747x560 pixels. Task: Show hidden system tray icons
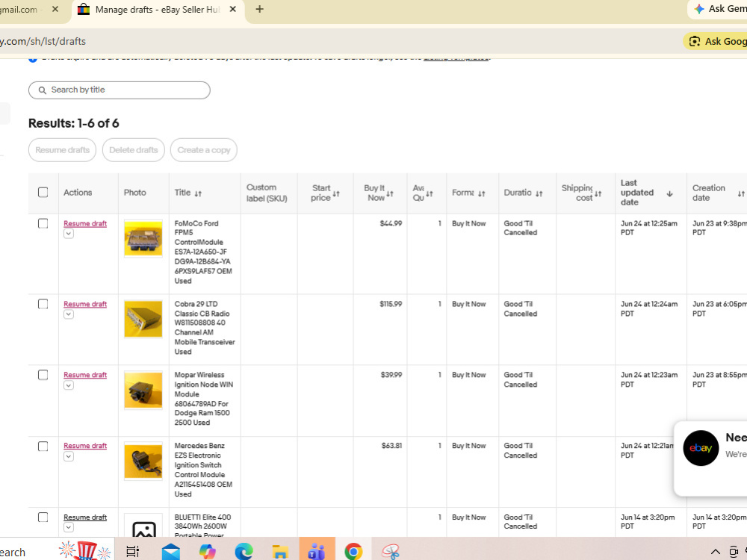click(715, 552)
